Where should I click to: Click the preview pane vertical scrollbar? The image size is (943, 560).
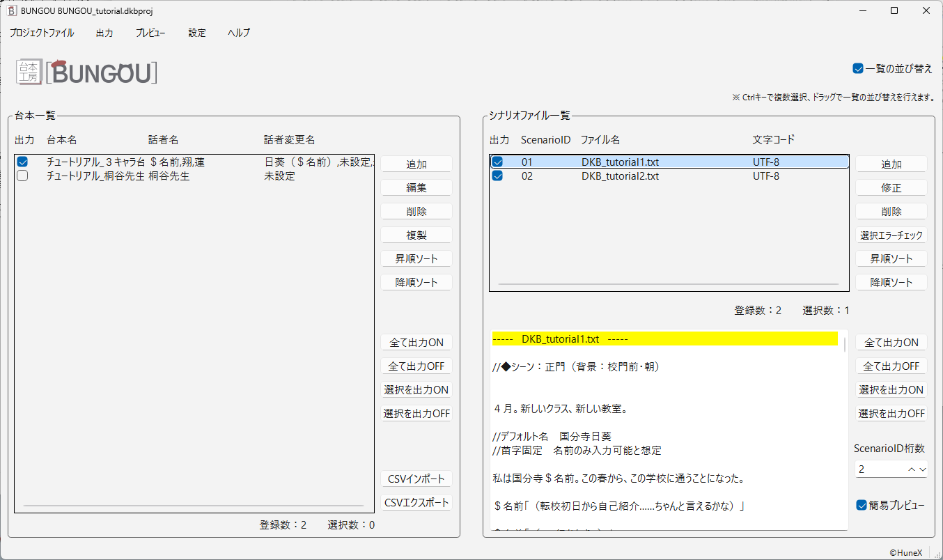pyautogui.click(x=845, y=345)
